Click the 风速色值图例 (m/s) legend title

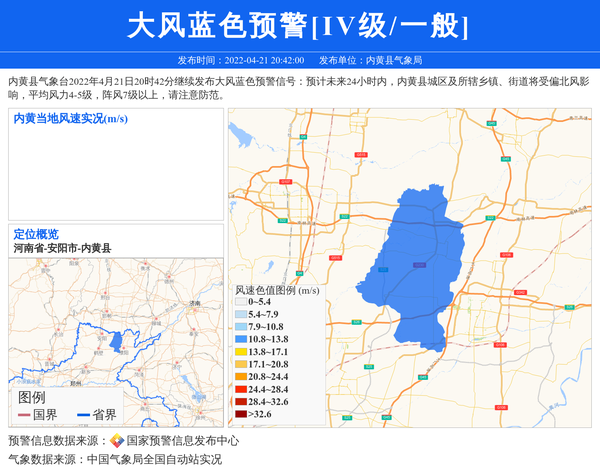(277, 290)
